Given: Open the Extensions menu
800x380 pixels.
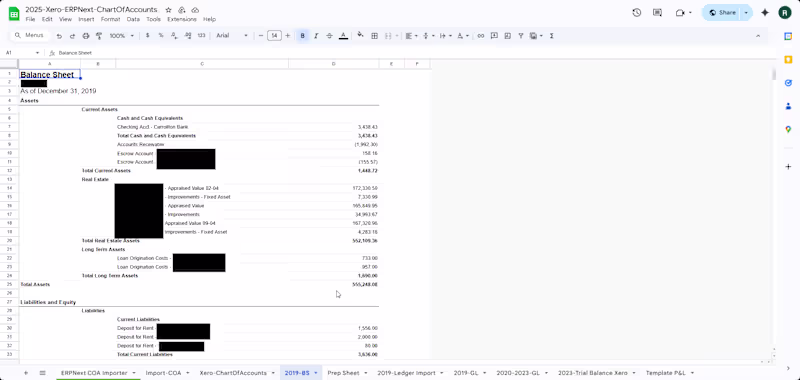Looking at the screenshot, I should tap(182, 19).
